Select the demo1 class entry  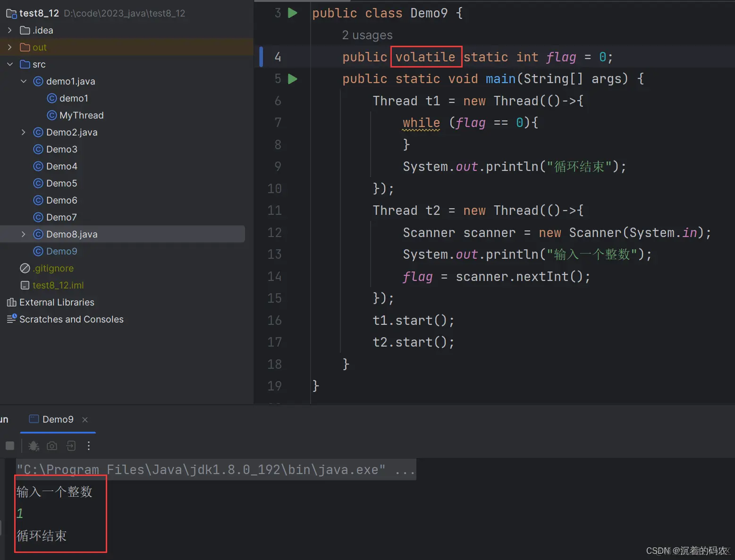click(x=74, y=98)
